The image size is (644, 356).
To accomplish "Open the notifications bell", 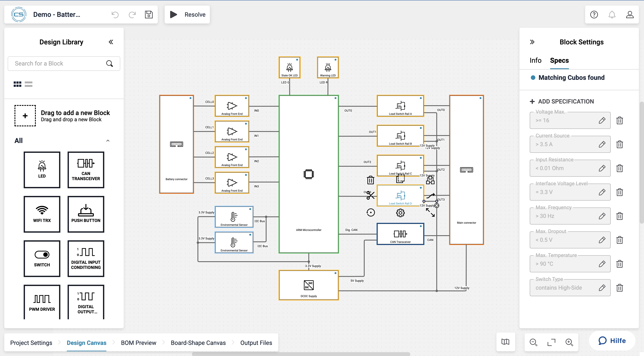I will click(x=612, y=15).
